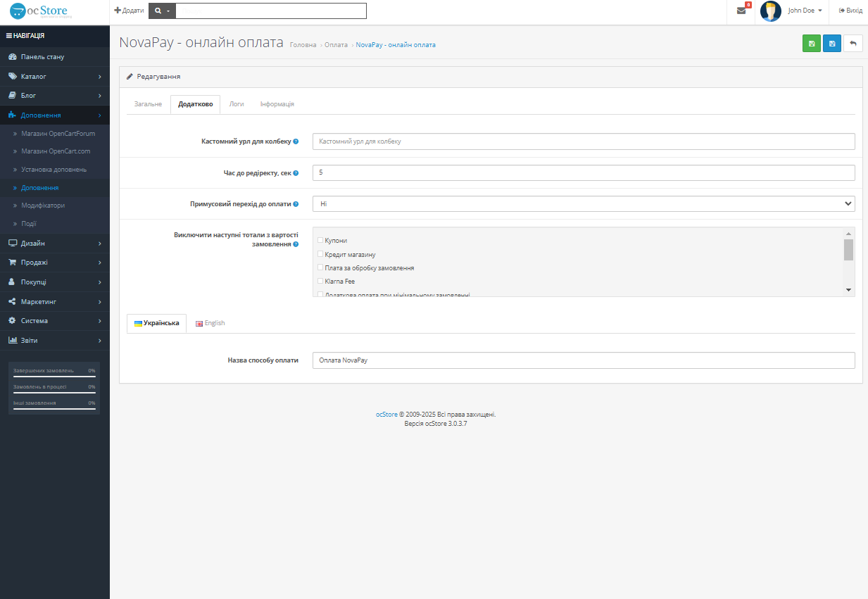The width and height of the screenshot is (868, 599).
Task: Check the Купони checkbox
Action: 320,240
